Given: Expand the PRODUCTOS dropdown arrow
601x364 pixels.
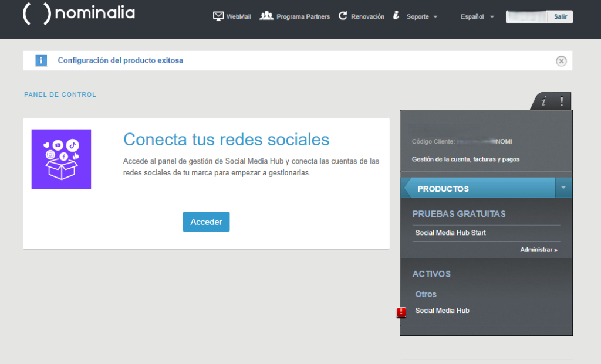Looking at the screenshot, I should pyautogui.click(x=563, y=188).
